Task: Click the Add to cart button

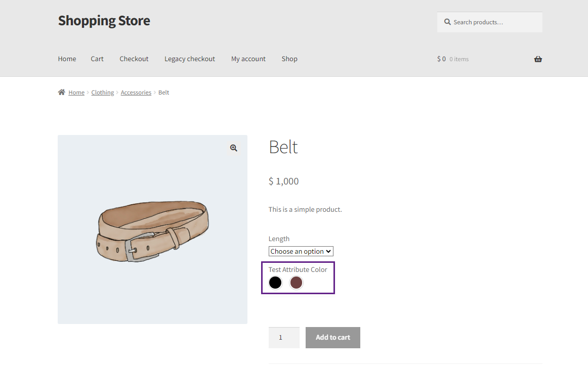Action: coord(333,338)
